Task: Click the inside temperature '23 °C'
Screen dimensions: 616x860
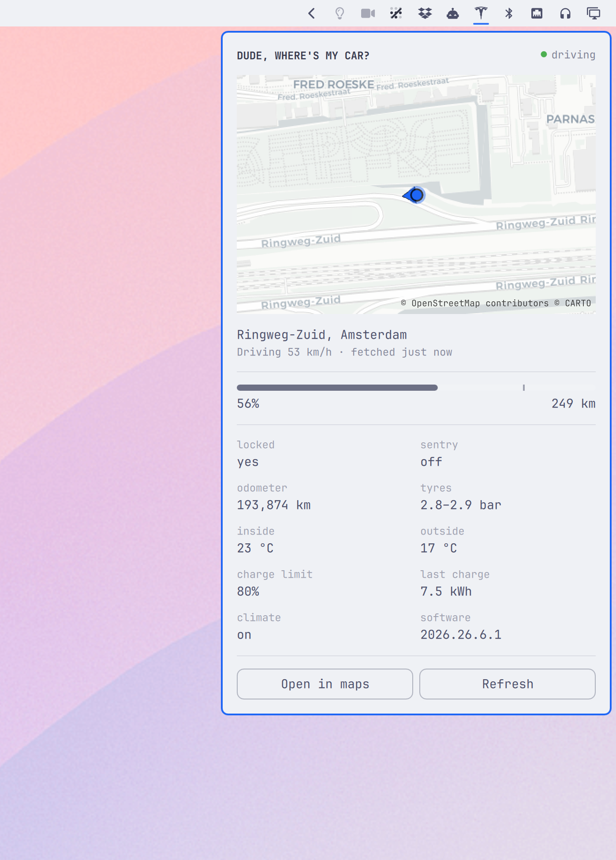Action: (255, 548)
